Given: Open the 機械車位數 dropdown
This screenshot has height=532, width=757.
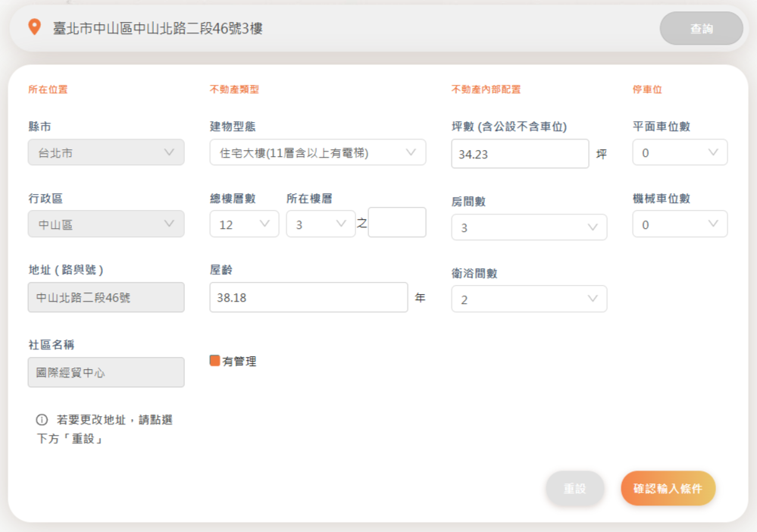Looking at the screenshot, I should [679, 224].
